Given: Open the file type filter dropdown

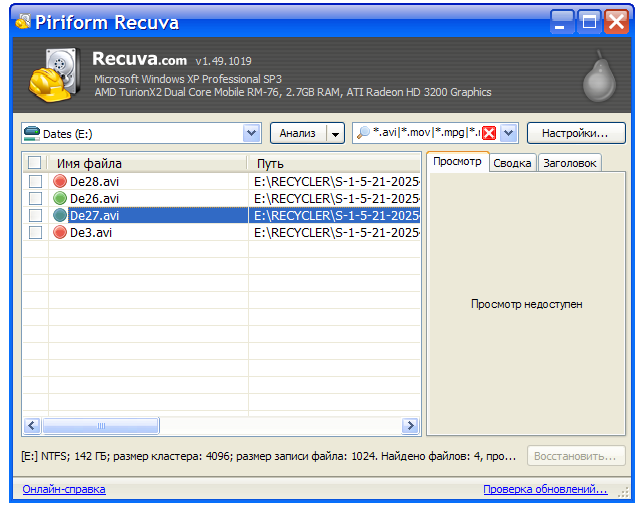Looking at the screenshot, I should (509, 133).
